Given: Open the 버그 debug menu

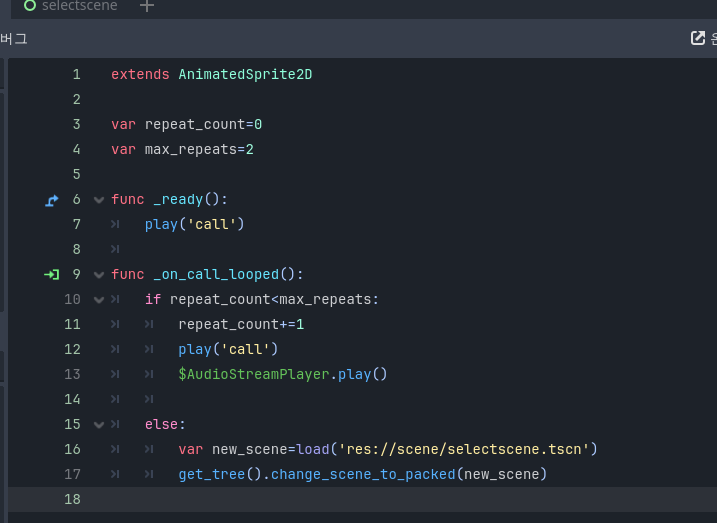Looking at the screenshot, I should (x=14, y=38).
